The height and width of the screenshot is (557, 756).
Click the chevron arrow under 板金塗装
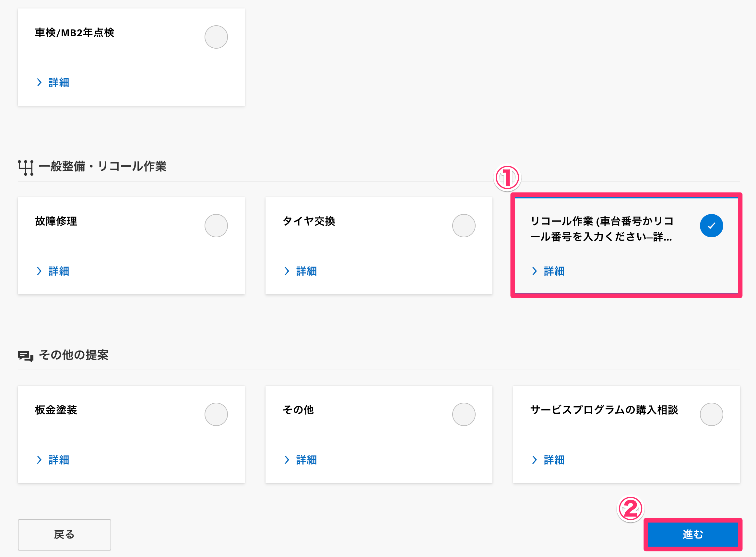[x=39, y=459]
